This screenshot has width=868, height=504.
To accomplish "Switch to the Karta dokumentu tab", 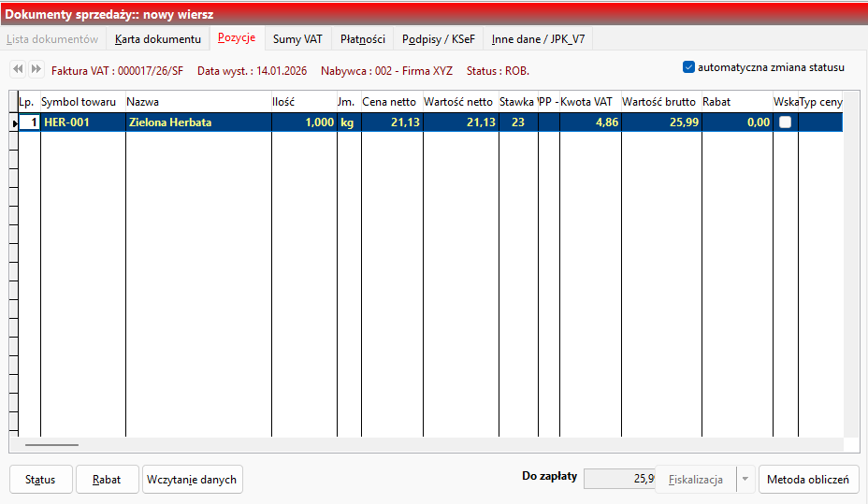I will click(x=157, y=39).
